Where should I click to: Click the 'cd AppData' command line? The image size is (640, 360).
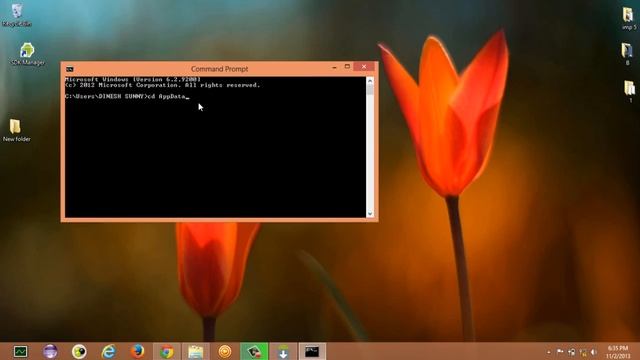(x=127, y=97)
